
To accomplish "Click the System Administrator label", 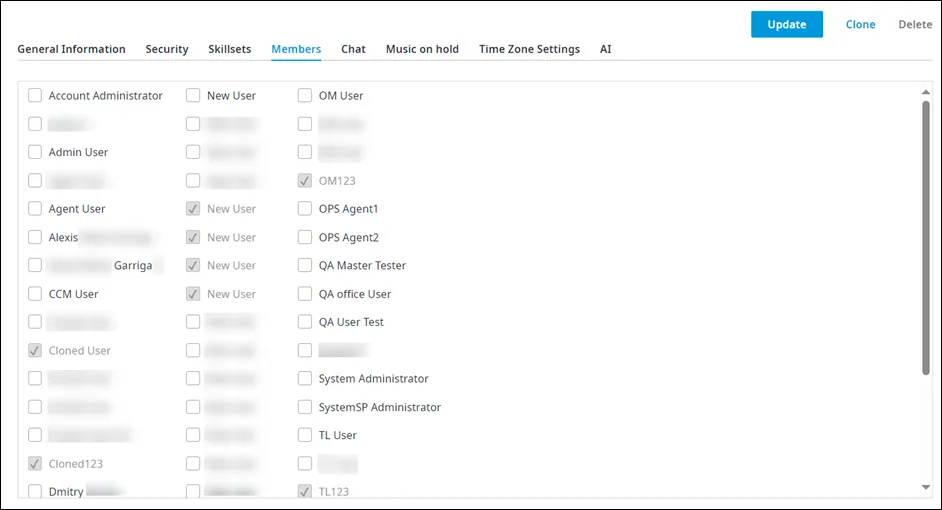I will [374, 378].
